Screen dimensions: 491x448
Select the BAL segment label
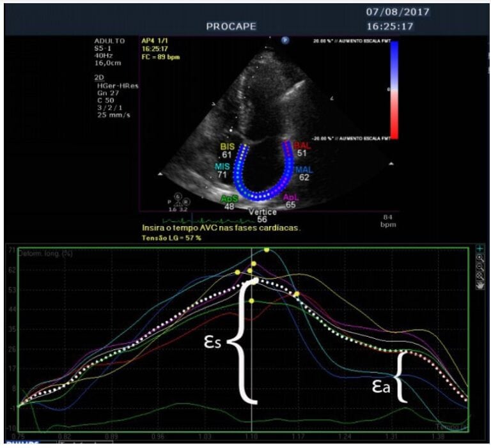click(x=302, y=146)
